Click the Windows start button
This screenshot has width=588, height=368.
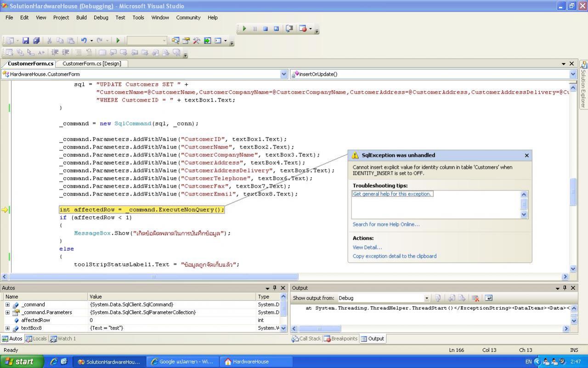click(22, 362)
